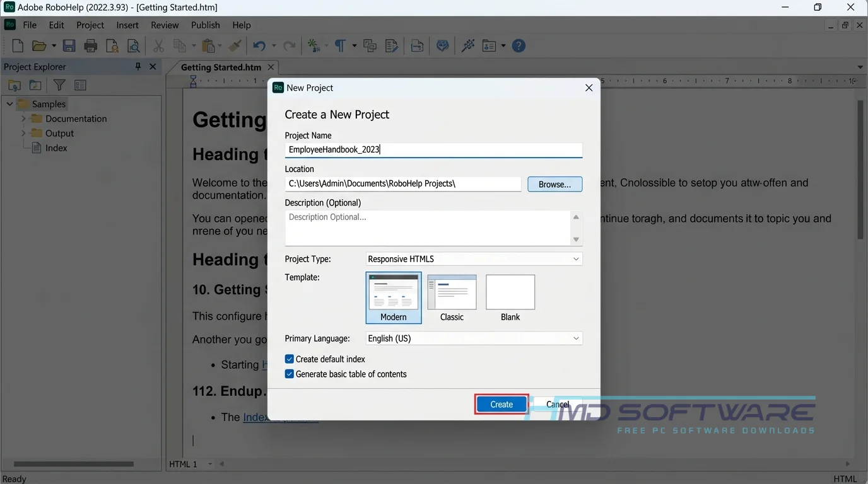Select the Modern template thumbnail
Screen dimensions: 868x484
click(394, 297)
